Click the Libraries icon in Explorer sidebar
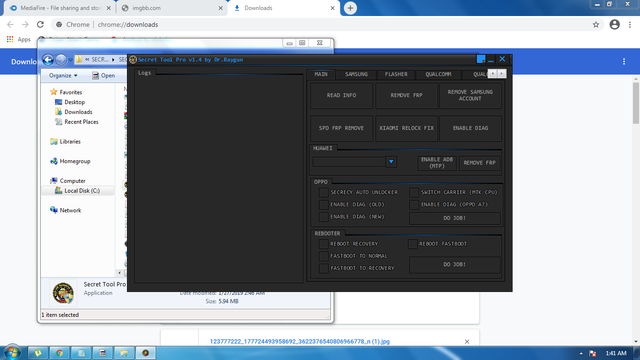Viewport: 640px width, 360px height. tap(53, 142)
